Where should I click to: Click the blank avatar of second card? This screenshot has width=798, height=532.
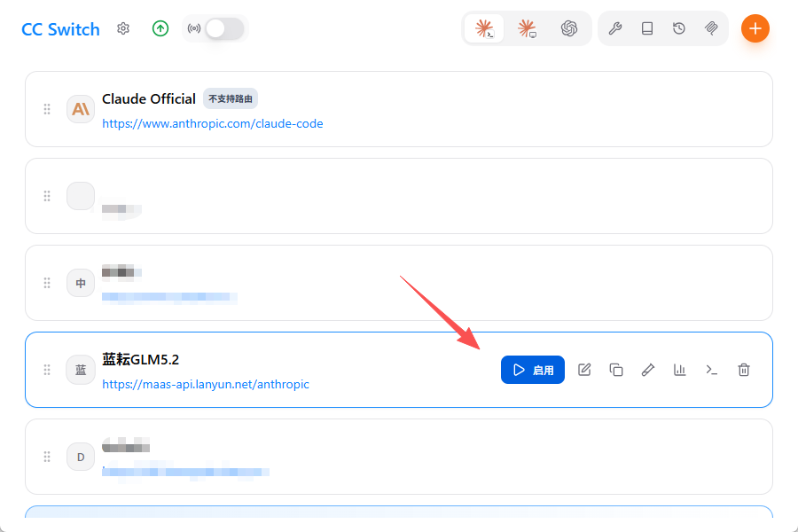[x=81, y=196]
